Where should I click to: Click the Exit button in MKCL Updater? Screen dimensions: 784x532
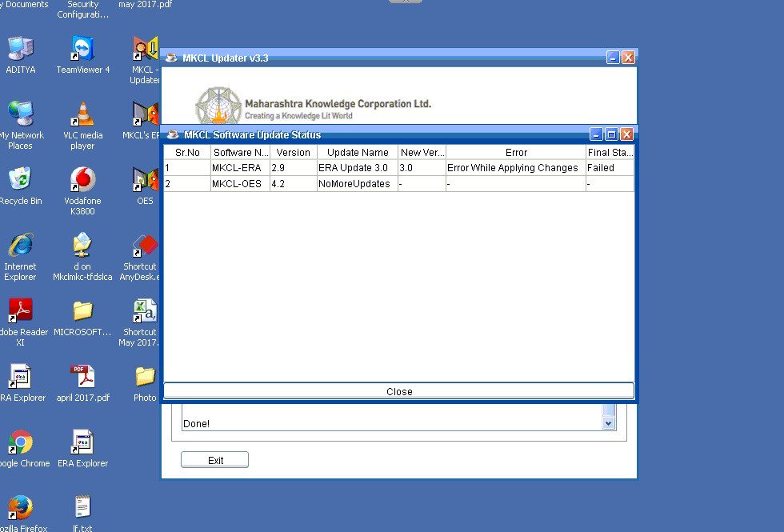pyautogui.click(x=215, y=460)
